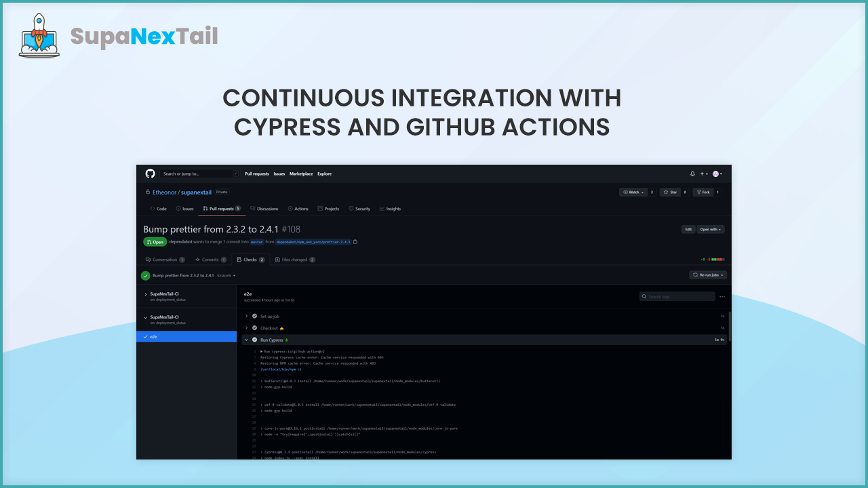Expand the 'Run cypress-io/github-action@v2' log group
The height and width of the screenshot is (488, 868).
click(293, 351)
